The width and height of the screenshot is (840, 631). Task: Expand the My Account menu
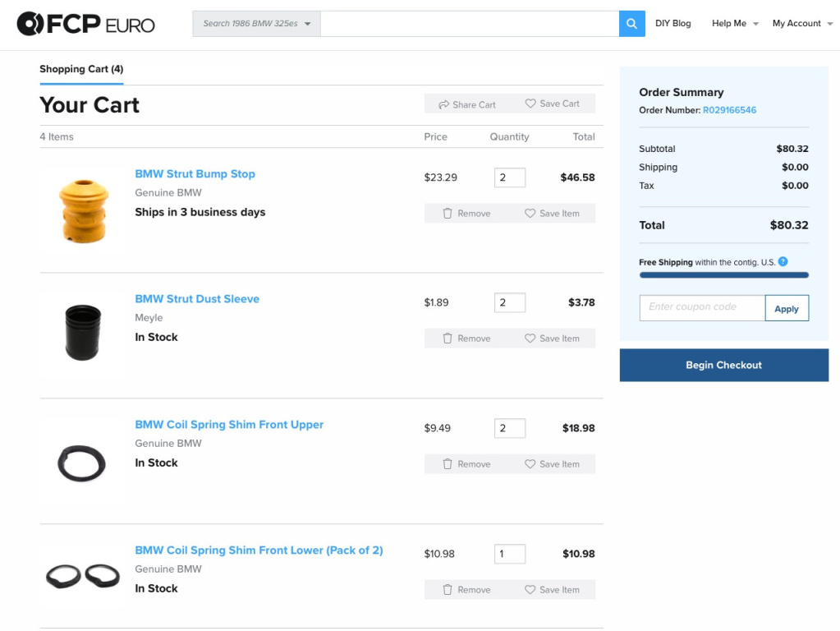coord(802,24)
